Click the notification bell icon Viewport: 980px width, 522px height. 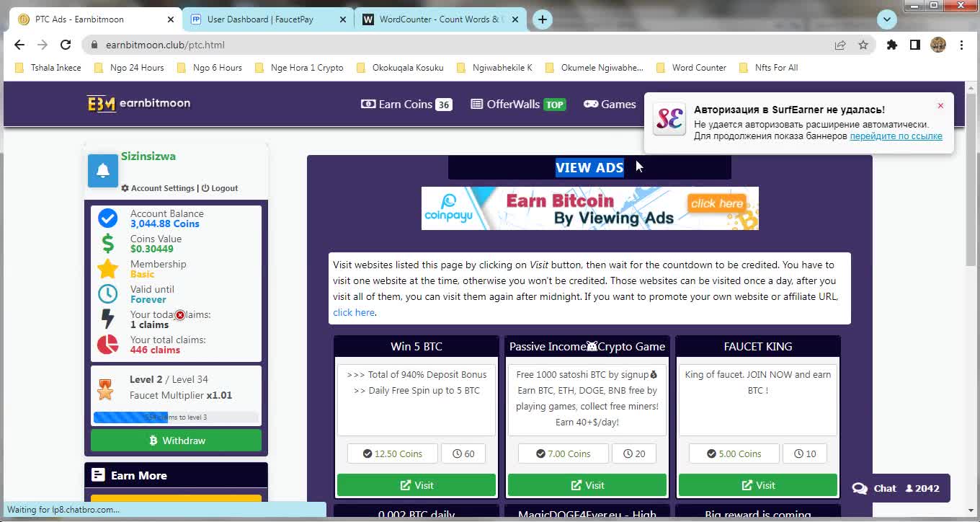[x=103, y=171]
